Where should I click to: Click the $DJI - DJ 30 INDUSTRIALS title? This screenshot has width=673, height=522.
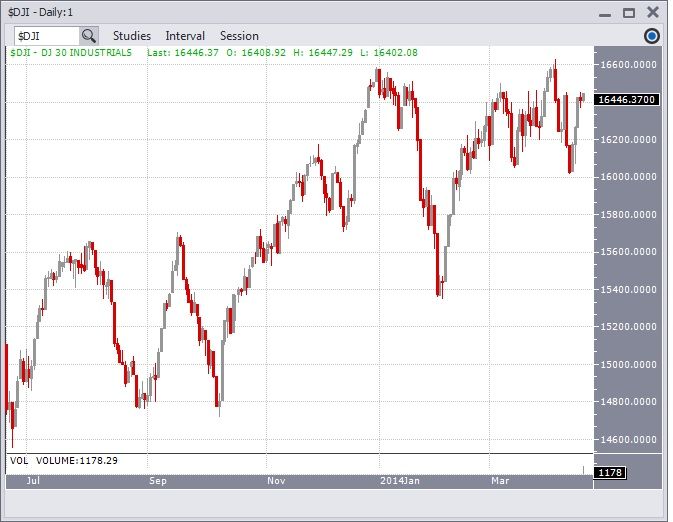pyautogui.click(x=71, y=53)
